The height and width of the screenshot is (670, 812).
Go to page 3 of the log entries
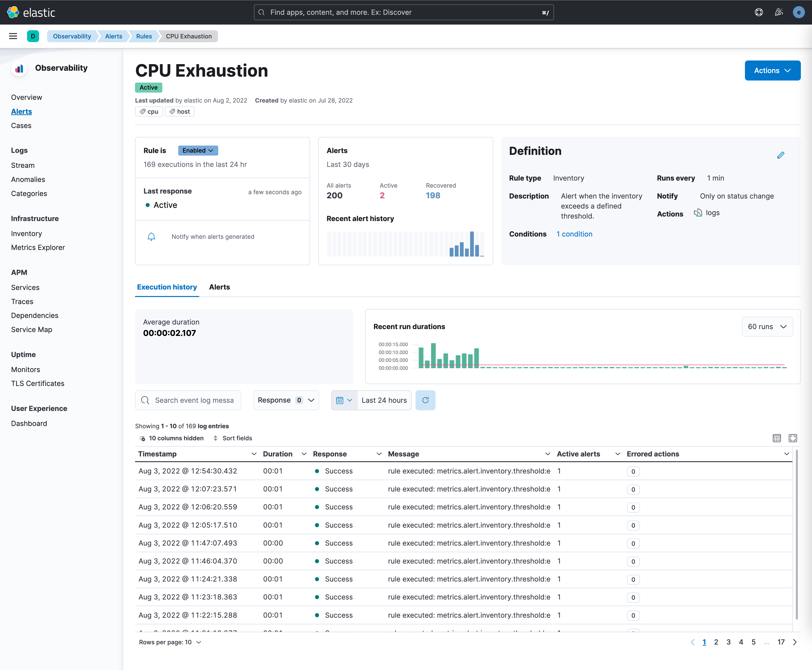coord(728,642)
